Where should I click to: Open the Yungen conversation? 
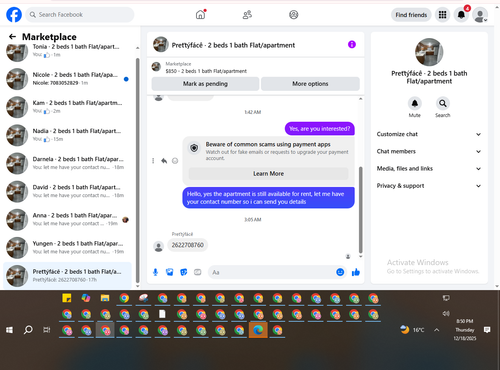click(68, 248)
